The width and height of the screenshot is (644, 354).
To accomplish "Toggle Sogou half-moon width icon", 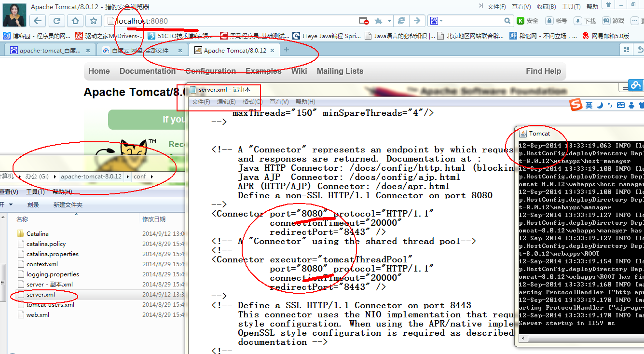I will click(600, 105).
